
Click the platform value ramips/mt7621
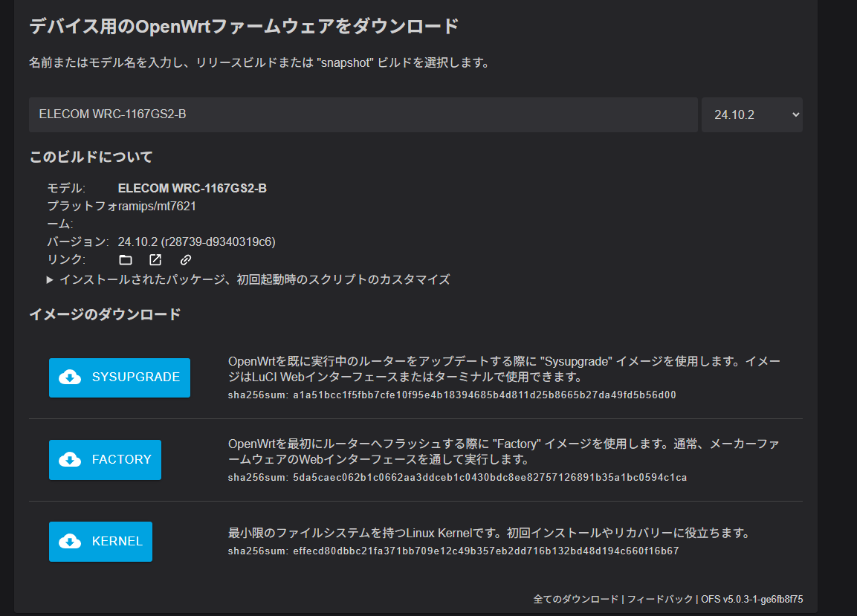pos(157,206)
